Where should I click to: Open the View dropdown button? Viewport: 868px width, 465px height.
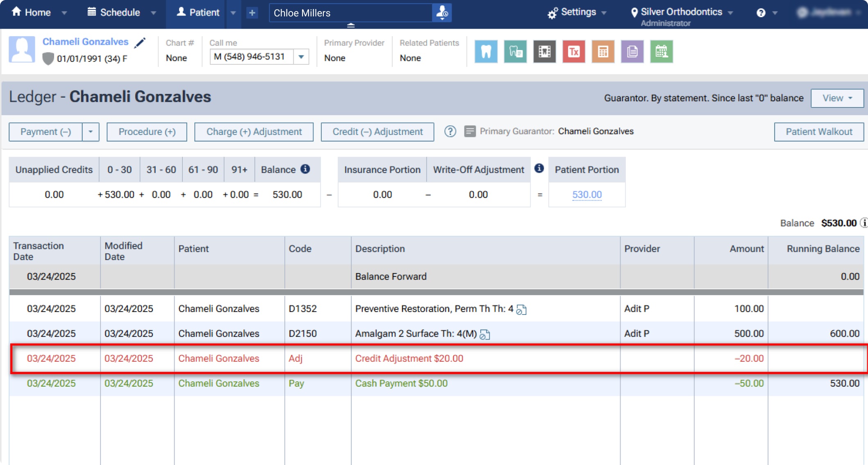tap(837, 98)
